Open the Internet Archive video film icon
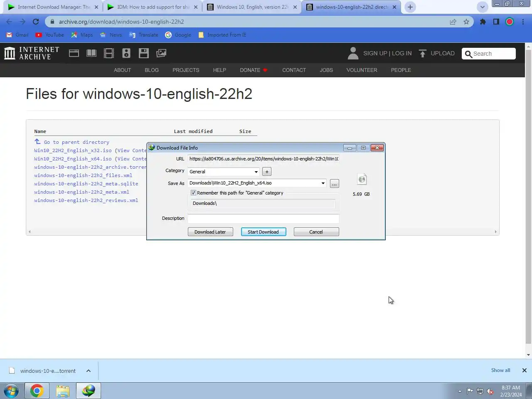 (109, 53)
